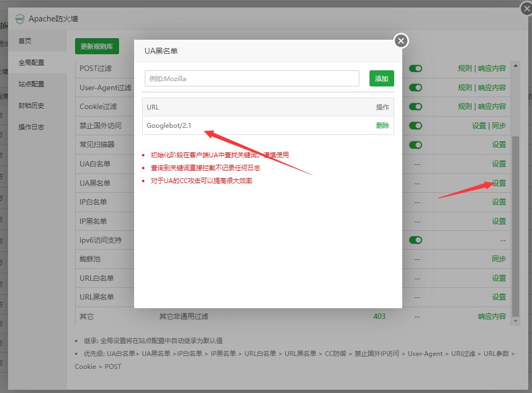Viewport: 532px width, 393px height.
Task: Toggle the 禁止国外访问 switch
Action: coord(416,126)
